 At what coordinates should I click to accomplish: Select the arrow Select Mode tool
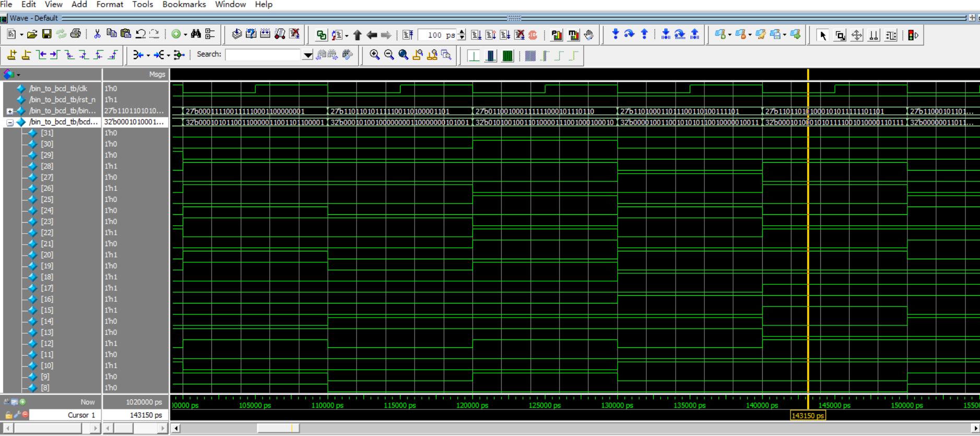click(823, 35)
